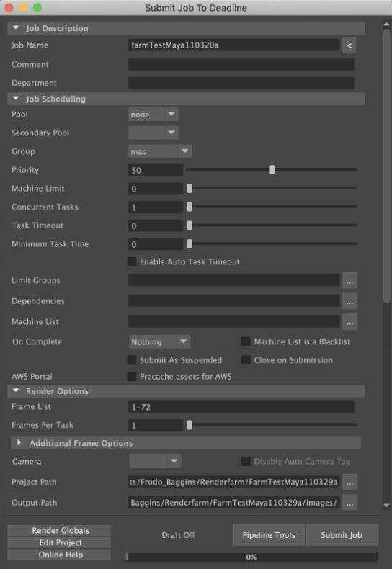Screen dimensions: 392x569
Task: Open the Group dropdown showing mac
Action: tap(160, 151)
